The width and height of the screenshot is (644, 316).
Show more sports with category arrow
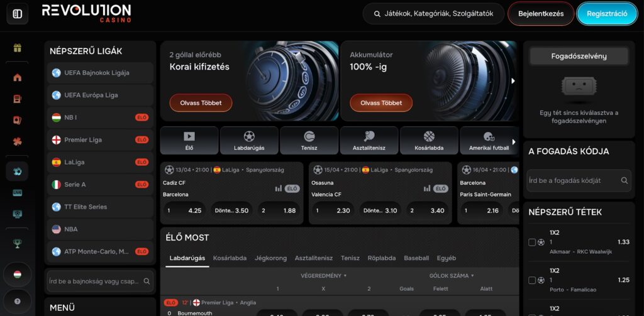click(x=513, y=143)
